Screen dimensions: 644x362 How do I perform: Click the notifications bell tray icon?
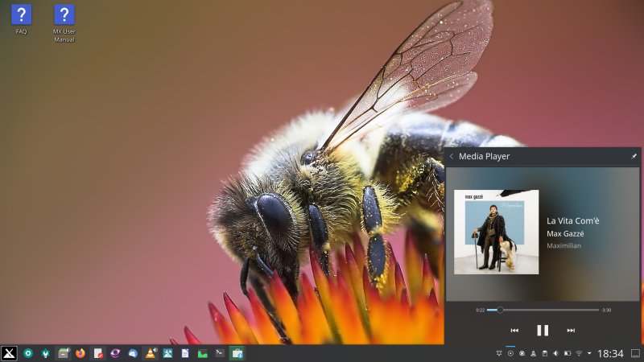pos(499,353)
